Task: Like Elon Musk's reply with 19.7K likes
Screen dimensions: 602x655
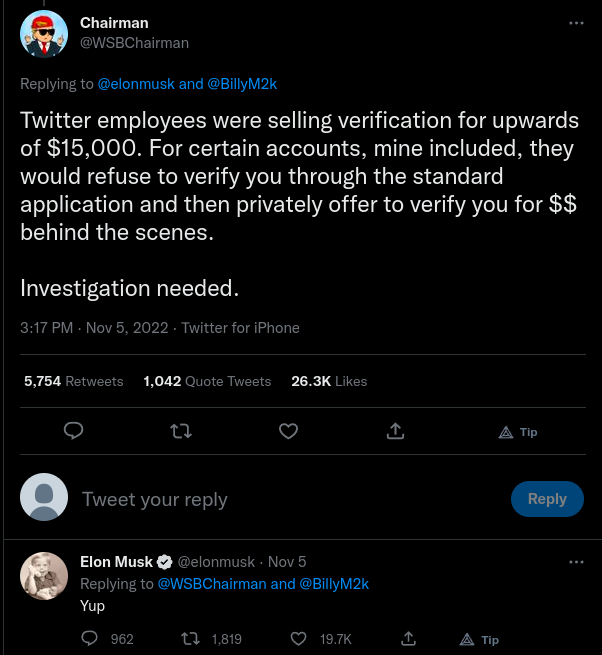Action: click(x=297, y=638)
